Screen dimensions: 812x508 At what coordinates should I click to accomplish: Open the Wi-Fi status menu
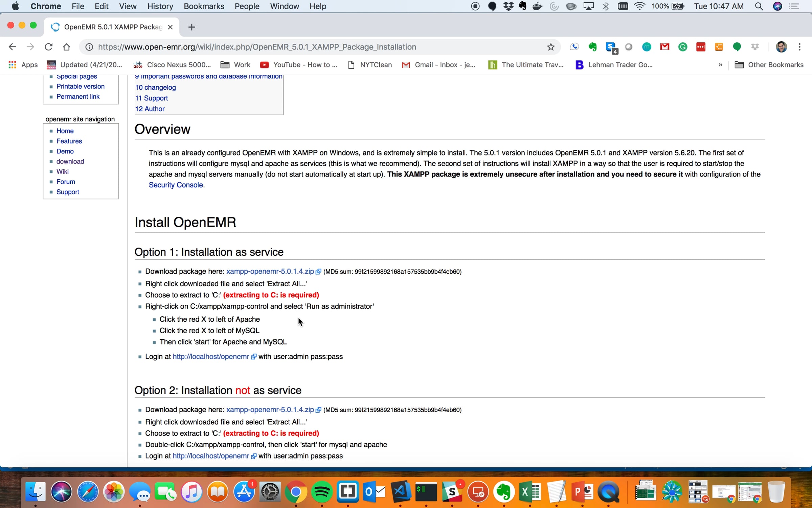639,6
